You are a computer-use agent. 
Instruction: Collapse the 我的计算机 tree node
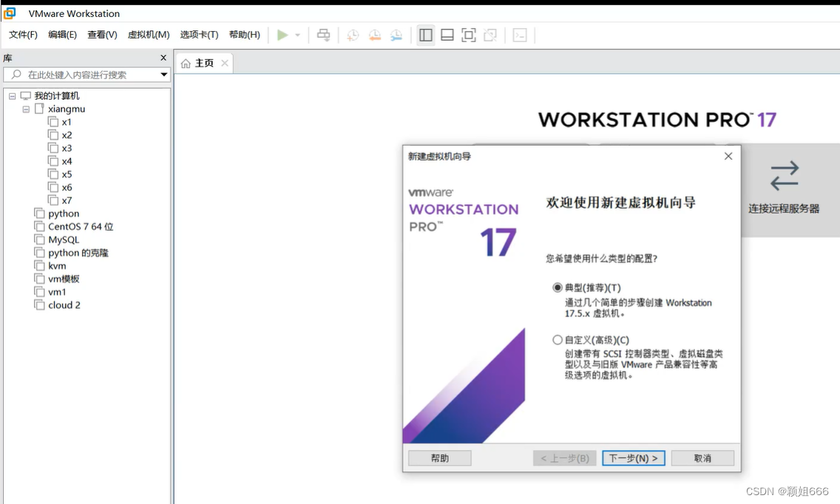point(13,96)
